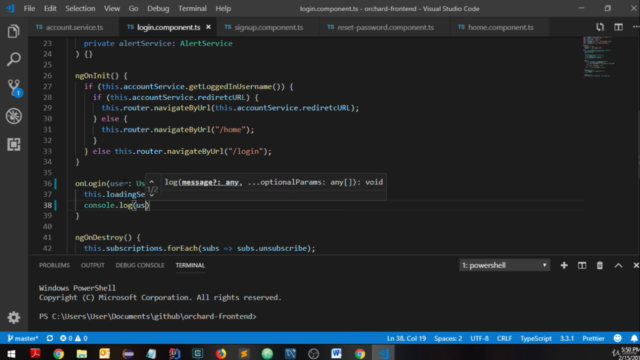Click the Ln 38, Col 19 indicator
Screen dimensions: 640x360
(406, 338)
